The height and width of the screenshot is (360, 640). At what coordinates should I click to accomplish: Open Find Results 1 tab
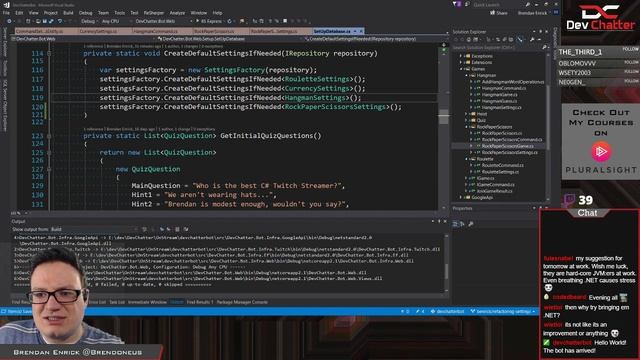[200, 302]
